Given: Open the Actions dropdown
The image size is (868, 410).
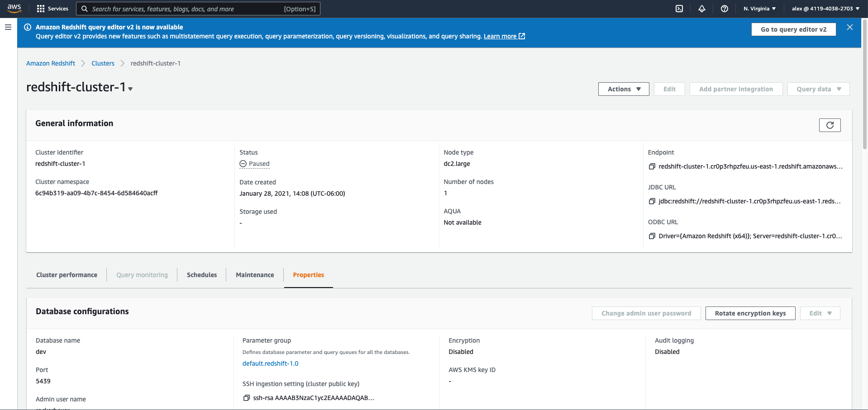Looking at the screenshot, I should pos(624,89).
